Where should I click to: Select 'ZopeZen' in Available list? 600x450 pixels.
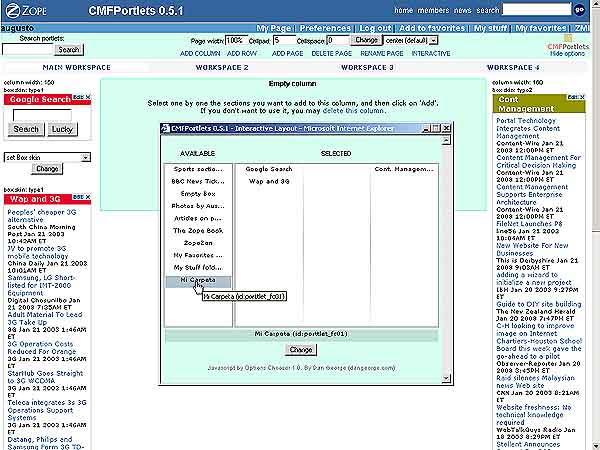pyautogui.click(x=198, y=243)
